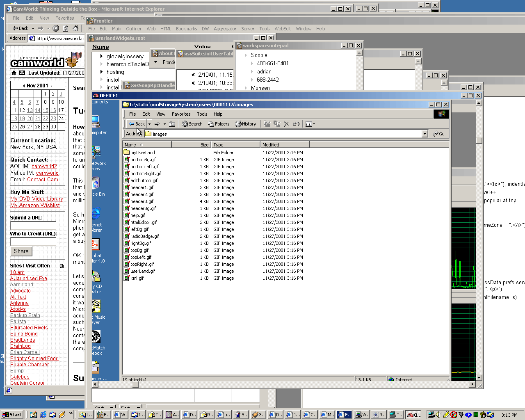Click the Delete X icon in Explorer toolbar
The width and height of the screenshot is (525, 420).
click(287, 124)
